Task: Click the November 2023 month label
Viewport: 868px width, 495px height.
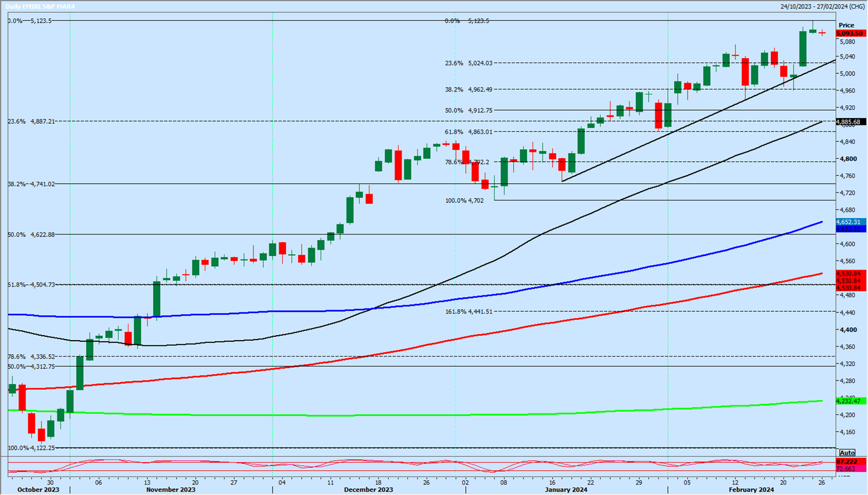Action: 171,490
